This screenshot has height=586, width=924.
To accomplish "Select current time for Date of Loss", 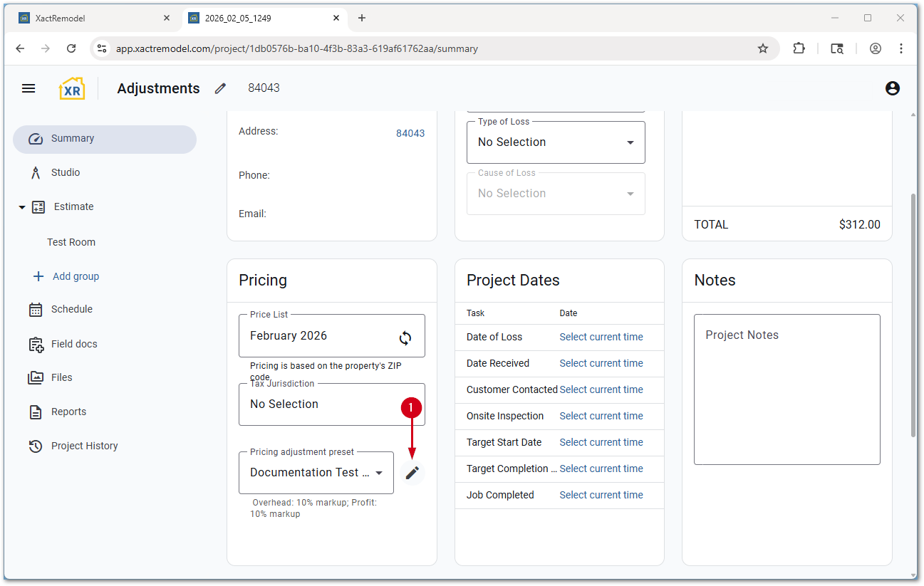I will point(601,337).
